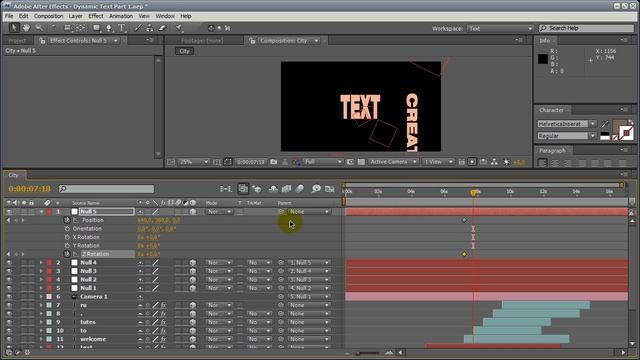Open the Animation menu
640x360 pixels.
121,16
